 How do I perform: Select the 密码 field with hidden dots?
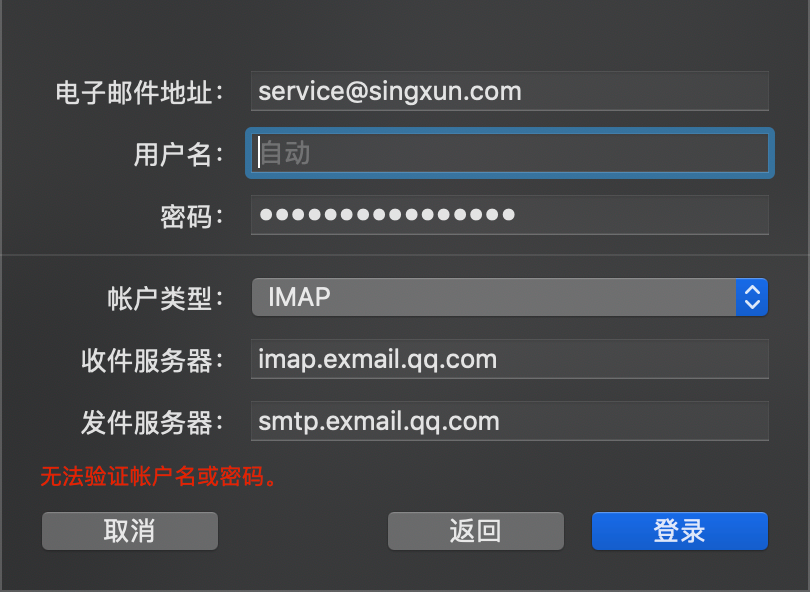tap(510, 215)
